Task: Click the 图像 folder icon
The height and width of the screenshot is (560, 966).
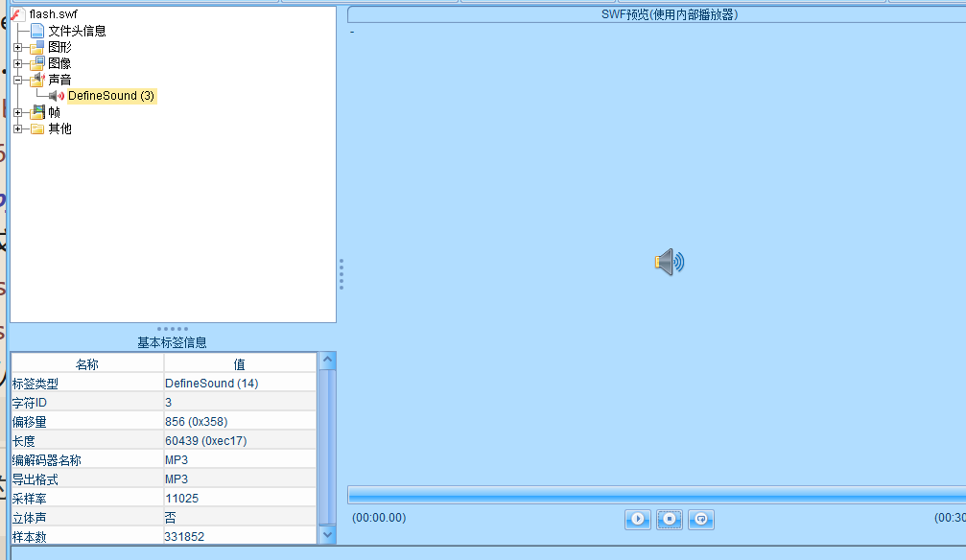Action: 37,63
